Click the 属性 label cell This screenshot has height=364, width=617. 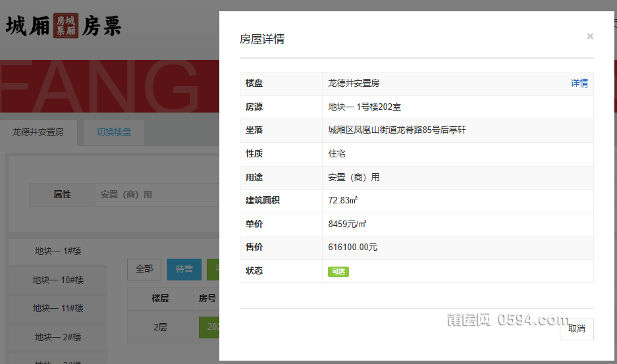point(62,194)
